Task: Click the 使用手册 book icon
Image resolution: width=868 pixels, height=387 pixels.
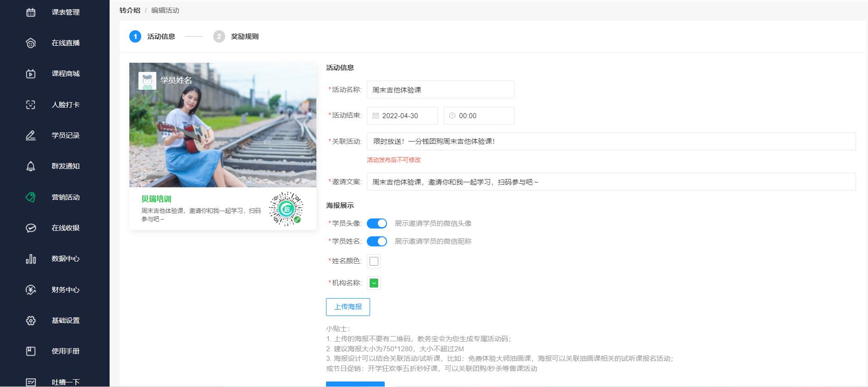Action: click(x=31, y=351)
